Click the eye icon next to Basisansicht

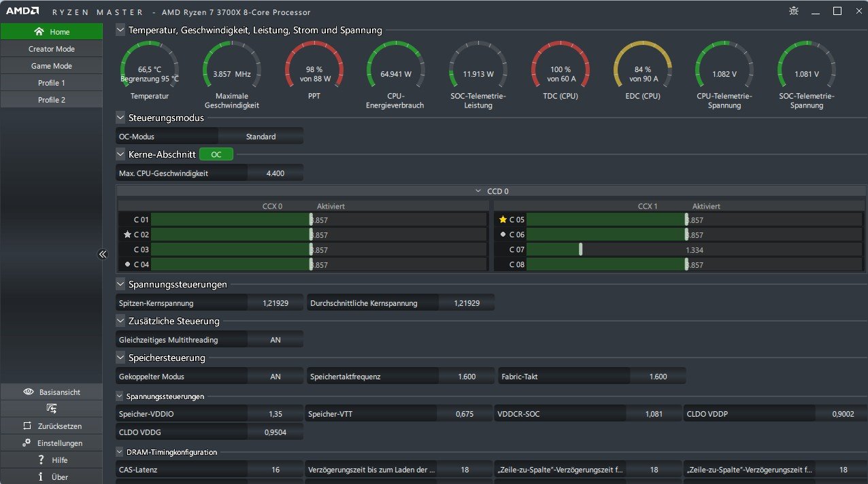tap(29, 392)
